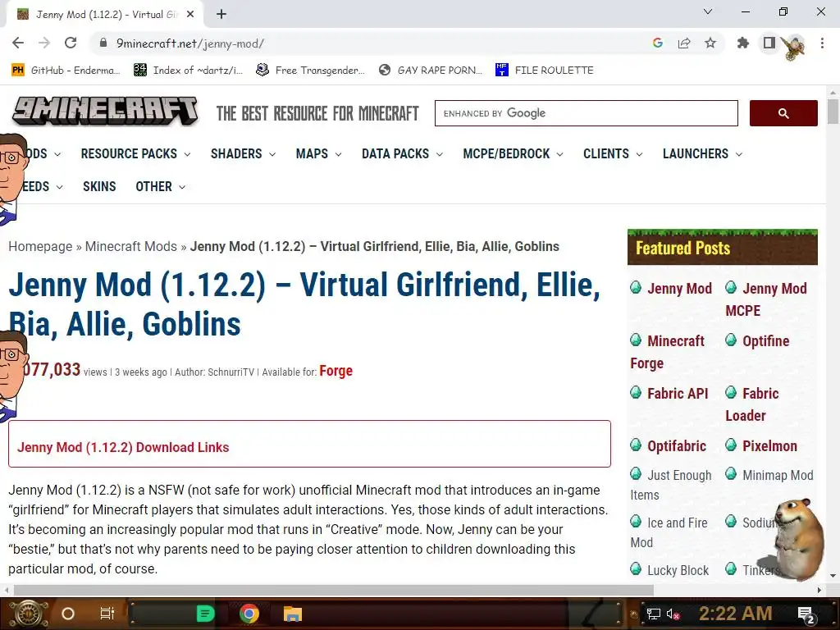The width and height of the screenshot is (840, 630).
Task: Click the browser forward arrow
Action: (x=44, y=43)
